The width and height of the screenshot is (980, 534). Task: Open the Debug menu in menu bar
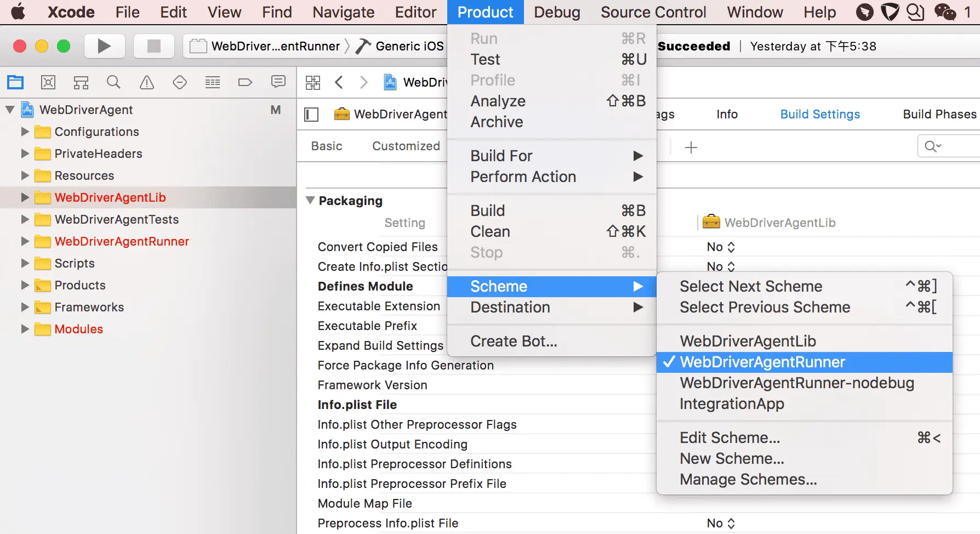557,12
